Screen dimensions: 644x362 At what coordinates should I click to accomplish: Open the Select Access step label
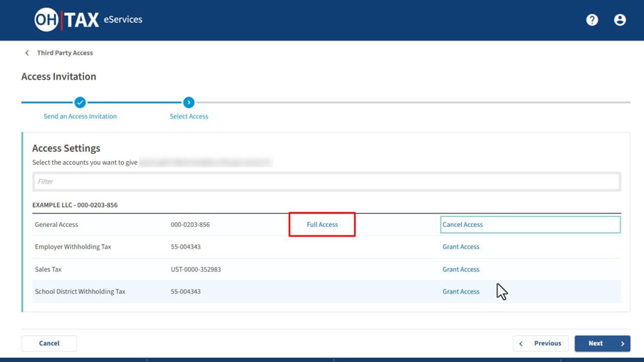pyautogui.click(x=189, y=116)
